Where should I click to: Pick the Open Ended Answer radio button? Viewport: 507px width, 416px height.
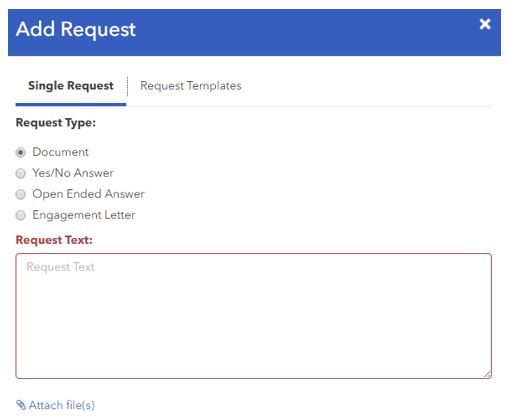[x=21, y=194]
